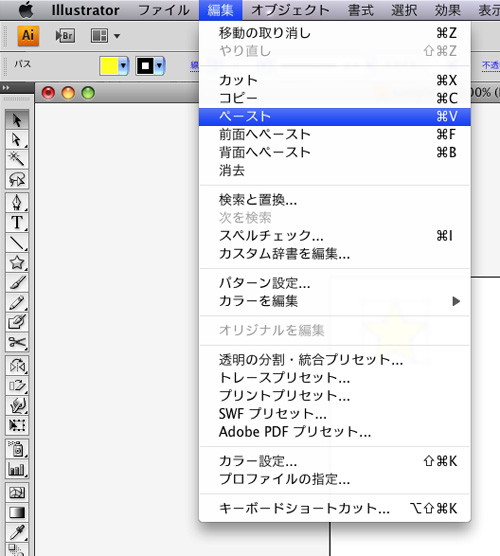Expand the tools panel double arrow
The height and width of the screenshot is (556, 500).
click(6, 88)
